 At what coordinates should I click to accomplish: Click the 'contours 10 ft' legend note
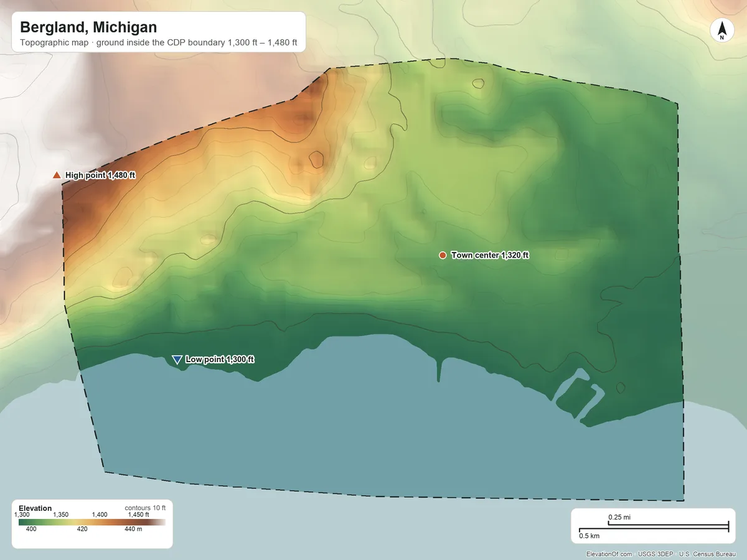145,508
